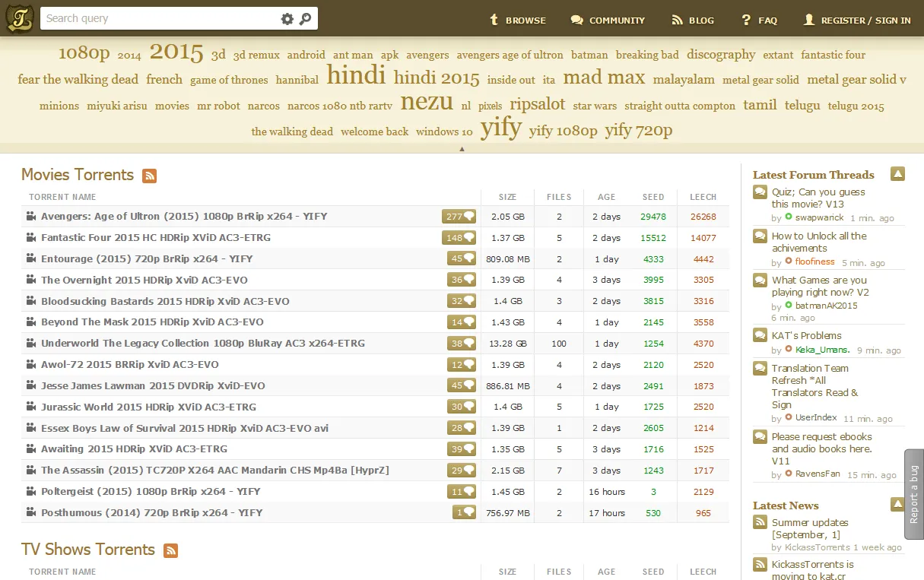The width and height of the screenshot is (924, 580).
Task: Open the BROWSE menu
Action: [x=518, y=21]
